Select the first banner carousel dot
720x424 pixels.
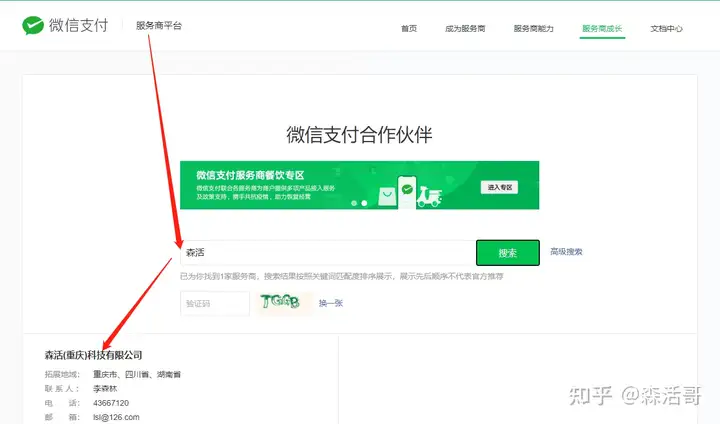pyautogui.click(x=354, y=203)
